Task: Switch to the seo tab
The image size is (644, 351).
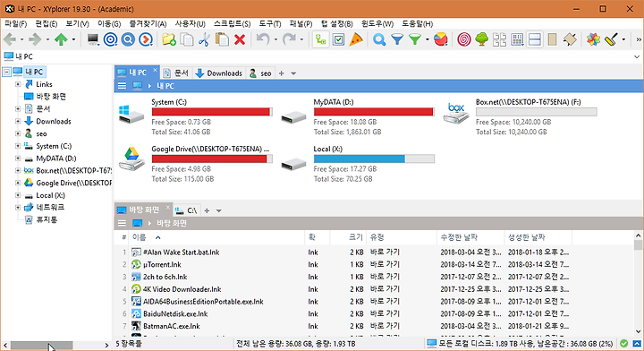Action: [261, 73]
